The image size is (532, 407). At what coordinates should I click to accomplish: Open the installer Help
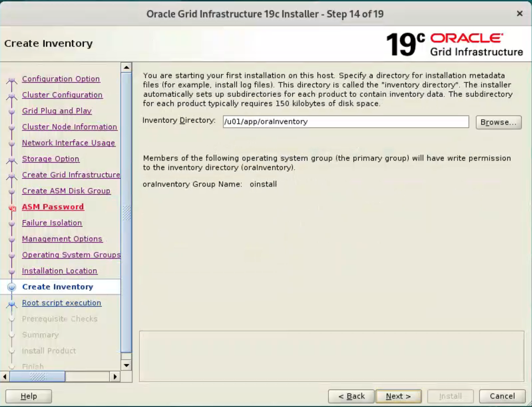[28, 396]
